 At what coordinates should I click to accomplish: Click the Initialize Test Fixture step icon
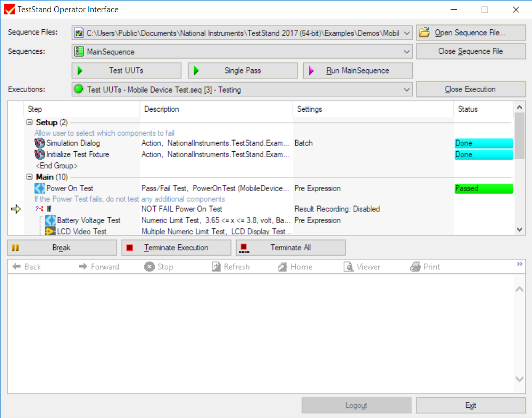coord(40,154)
